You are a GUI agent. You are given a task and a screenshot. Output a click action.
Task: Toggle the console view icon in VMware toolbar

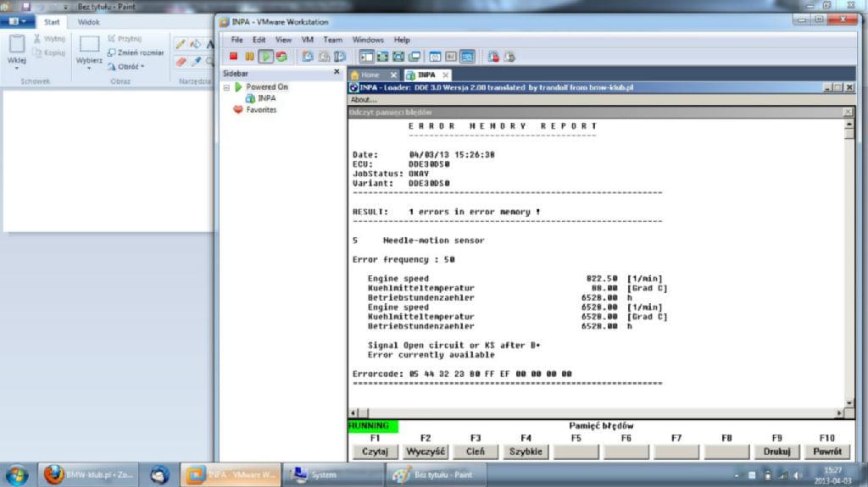point(467,57)
